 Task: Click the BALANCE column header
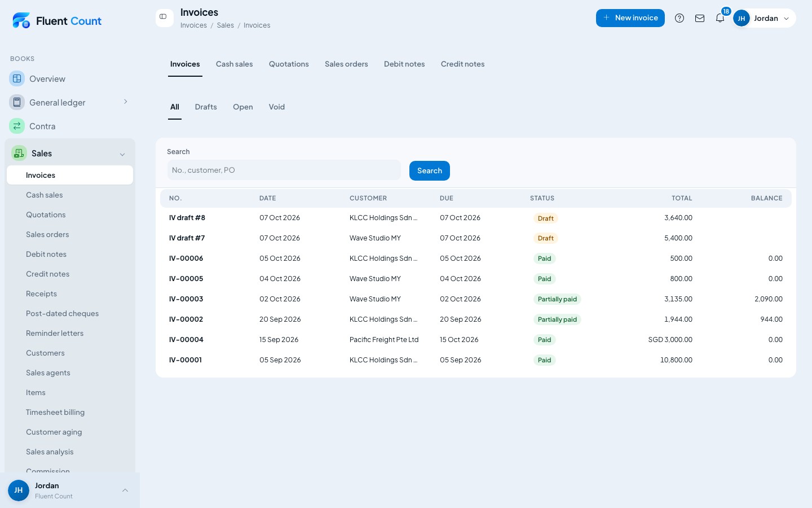pos(766,198)
